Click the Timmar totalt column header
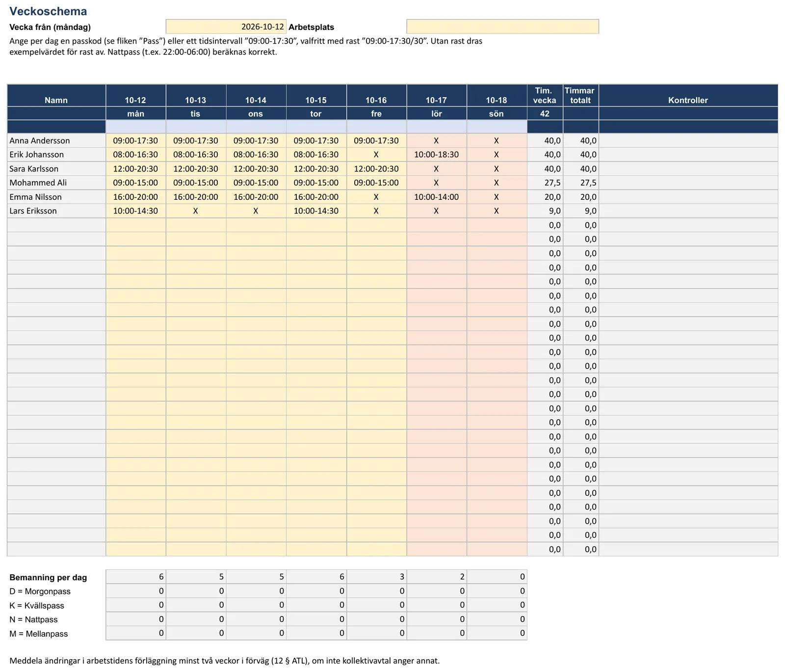Image resolution: width=785 pixels, height=672 pixels. (581, 96)
